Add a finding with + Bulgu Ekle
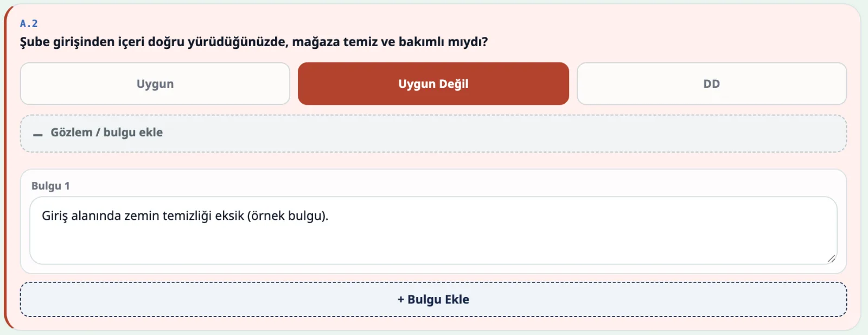This screenshot has height=335, width=868. (x=433, y=299)
